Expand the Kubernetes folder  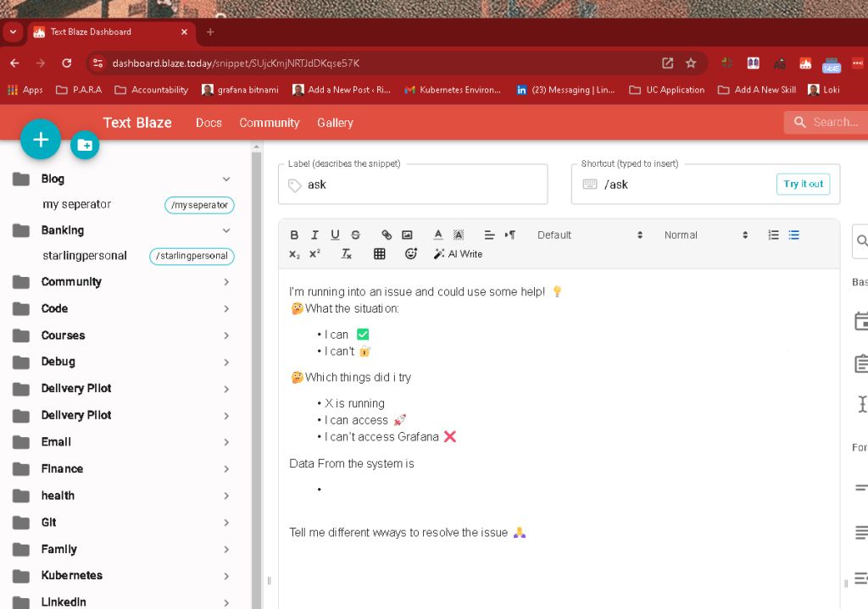click(225, 576)
